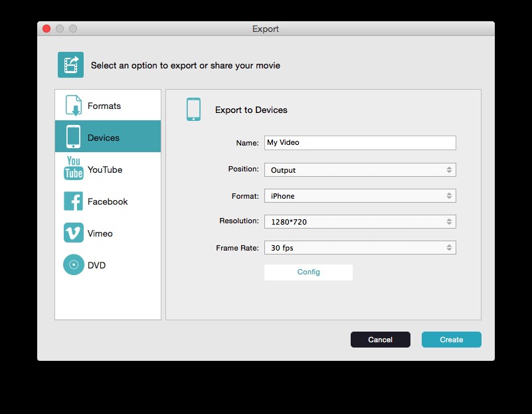Select the Facebook label in sidebar
This screenshot has height=414, width=532.
108,201
